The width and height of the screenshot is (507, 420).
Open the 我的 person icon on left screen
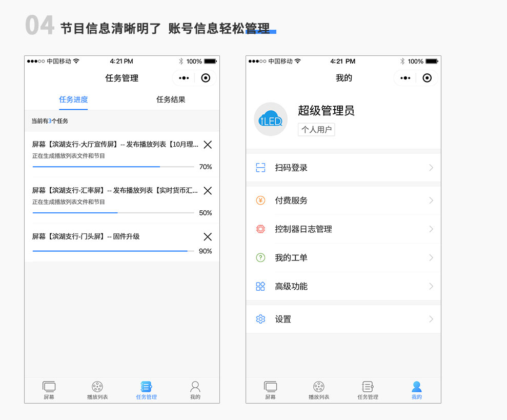pos(195,386)
